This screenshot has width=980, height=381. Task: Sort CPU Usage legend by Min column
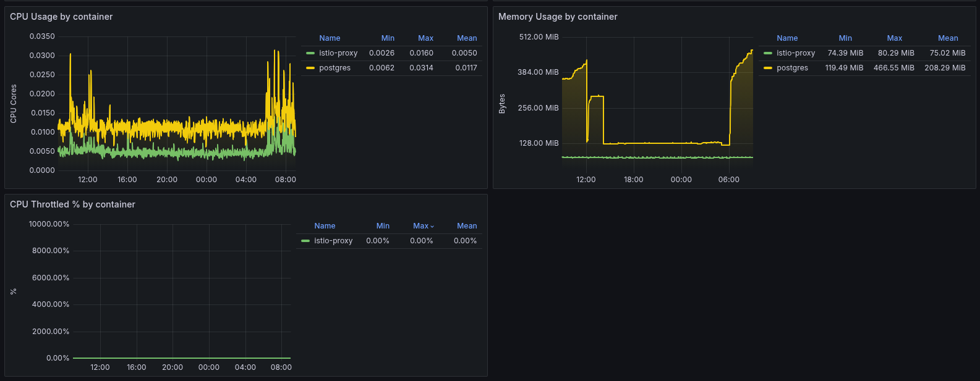pos(388,38)
